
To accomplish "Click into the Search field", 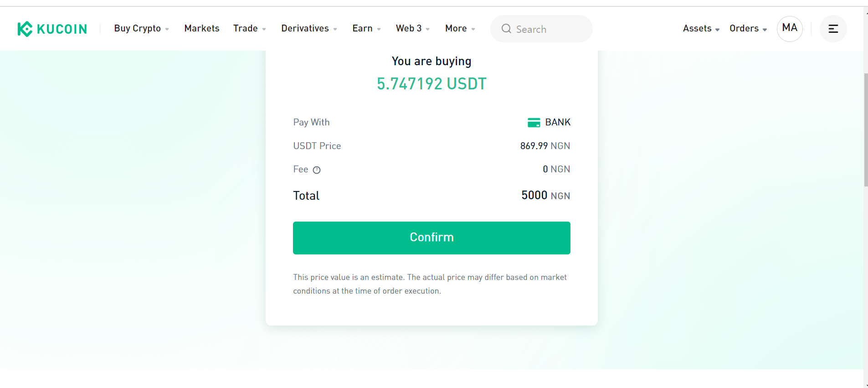I will [541, 29].
